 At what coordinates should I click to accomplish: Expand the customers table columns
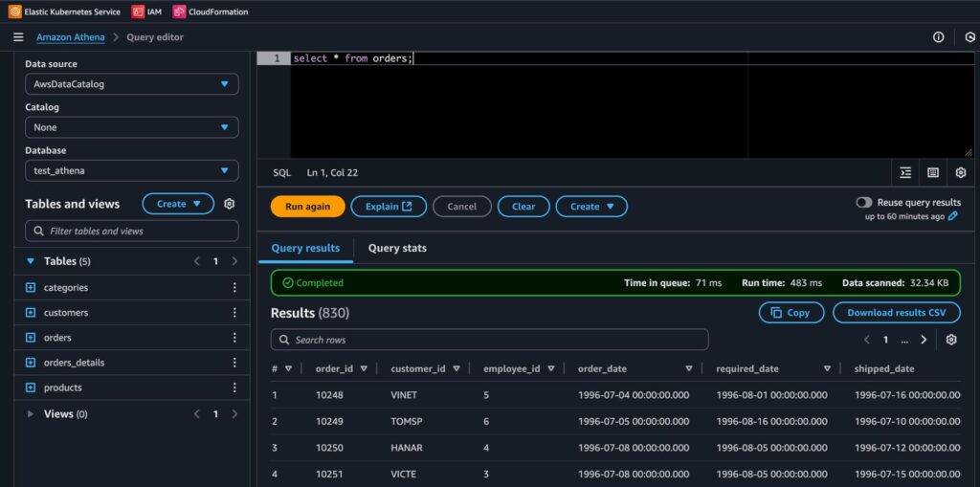(x=31, y=313)
